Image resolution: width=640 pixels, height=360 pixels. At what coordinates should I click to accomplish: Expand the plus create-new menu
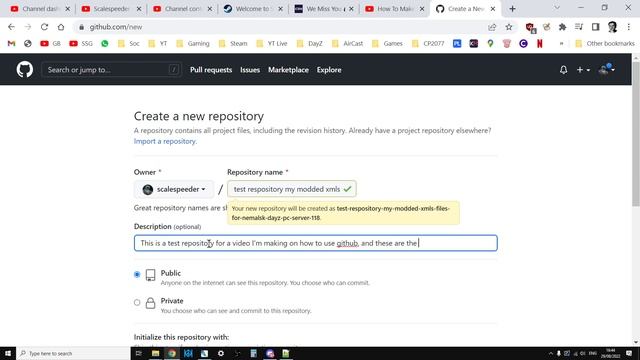[583, 70]
